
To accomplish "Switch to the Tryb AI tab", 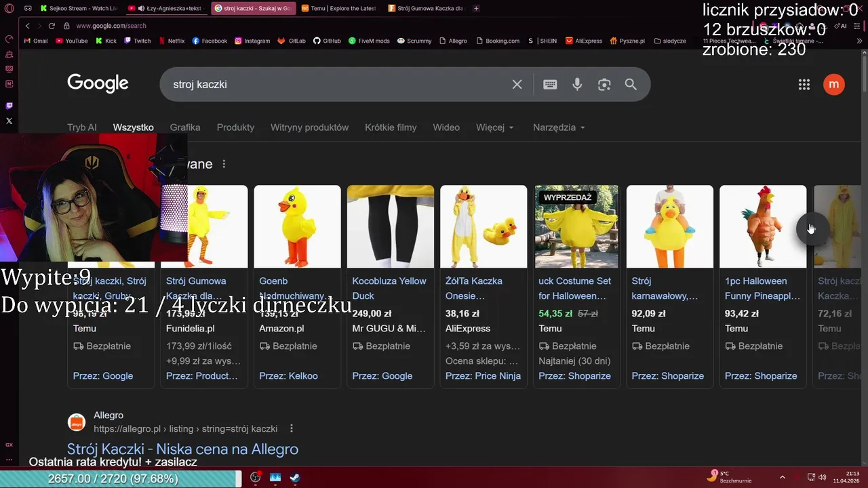I will (82, 127).
